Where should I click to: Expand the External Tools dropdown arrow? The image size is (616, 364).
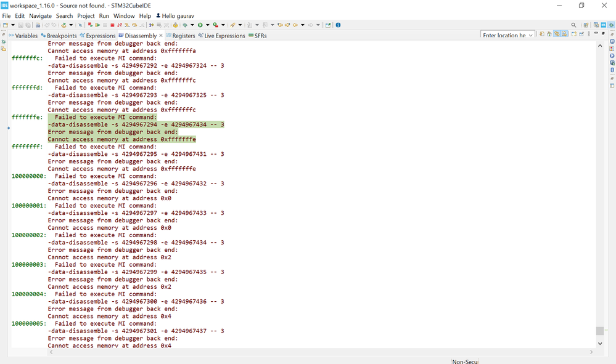tap(223, 25)
